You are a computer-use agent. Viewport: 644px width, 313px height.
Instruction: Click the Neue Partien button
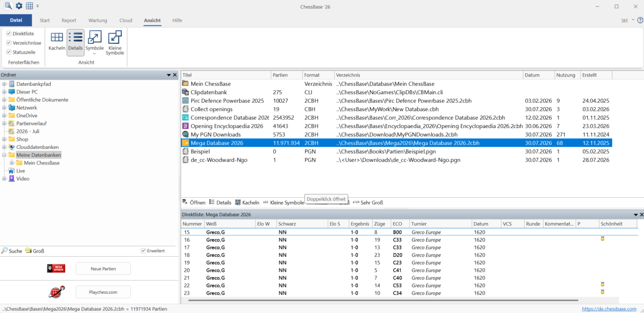(103, 269)
